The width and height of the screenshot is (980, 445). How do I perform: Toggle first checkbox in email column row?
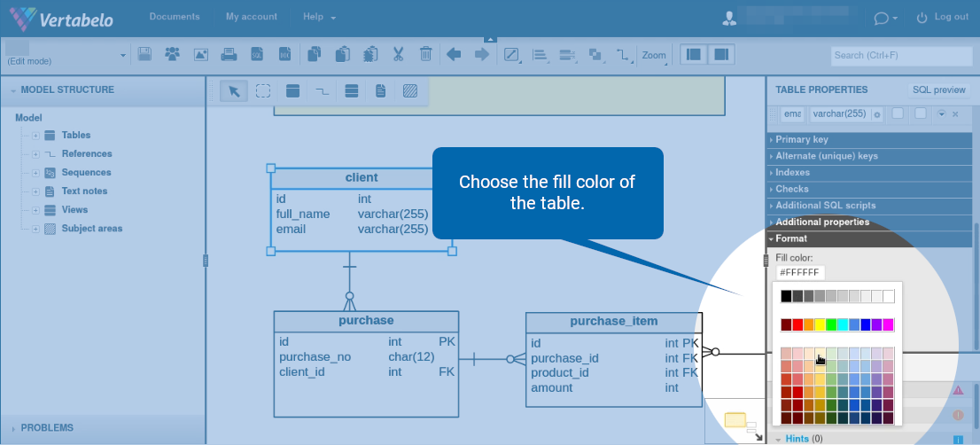[898, 113]
